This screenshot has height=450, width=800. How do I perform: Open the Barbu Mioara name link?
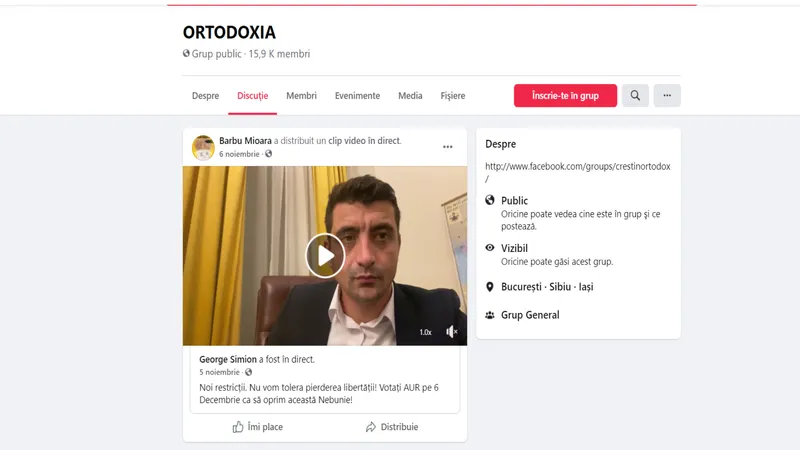click(245, 141)
